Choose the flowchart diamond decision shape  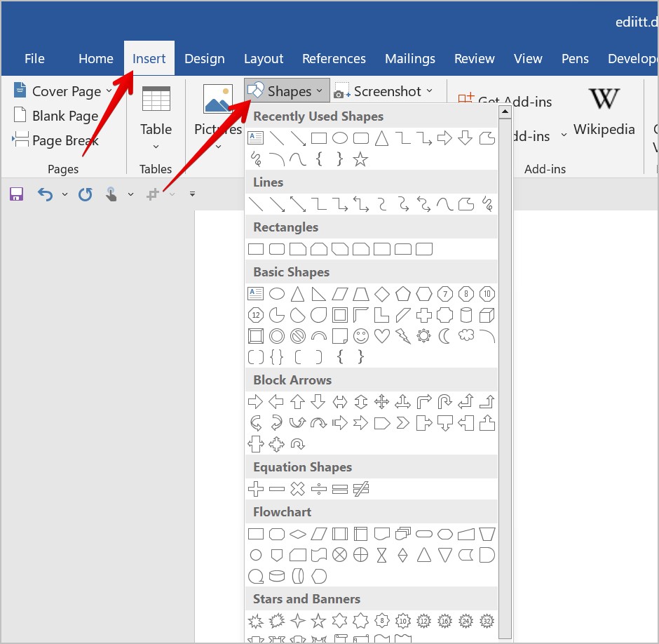tap(297, 534)
